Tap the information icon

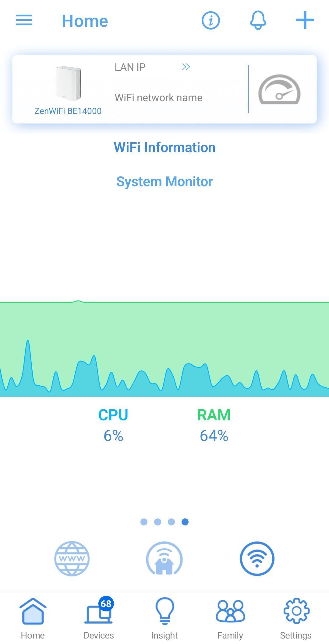210,21
